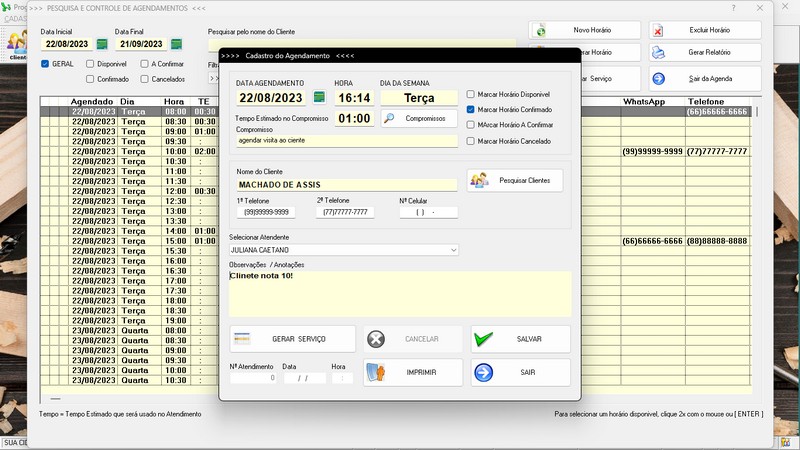Click the green checkmark Salvar icon
The image size is (800, 450).
483,339
